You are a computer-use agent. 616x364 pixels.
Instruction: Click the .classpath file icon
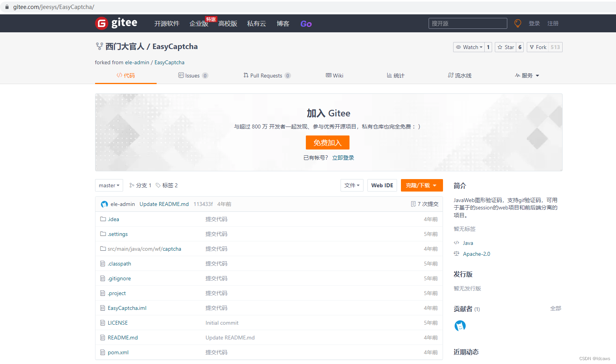click(103, 264)
